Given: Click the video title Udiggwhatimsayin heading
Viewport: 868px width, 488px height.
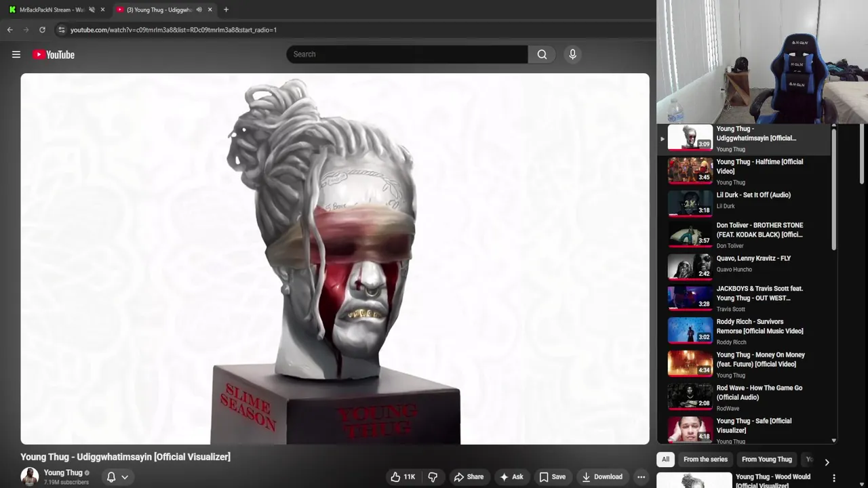Looking at the screenshot, I should (x=125, y=457).
